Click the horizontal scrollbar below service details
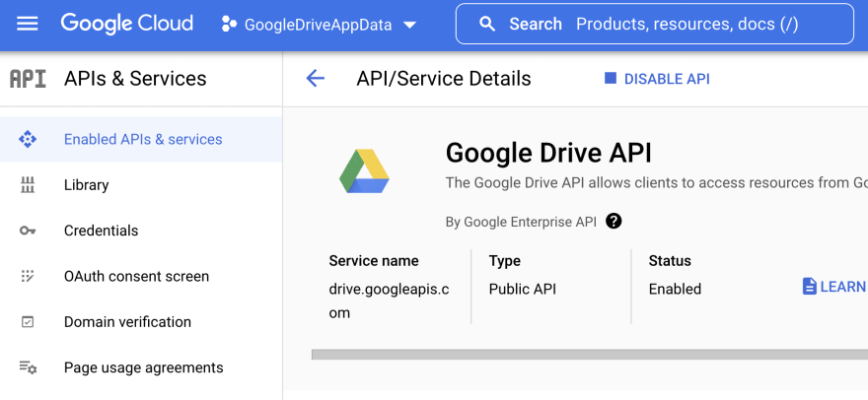 point(590,355)
